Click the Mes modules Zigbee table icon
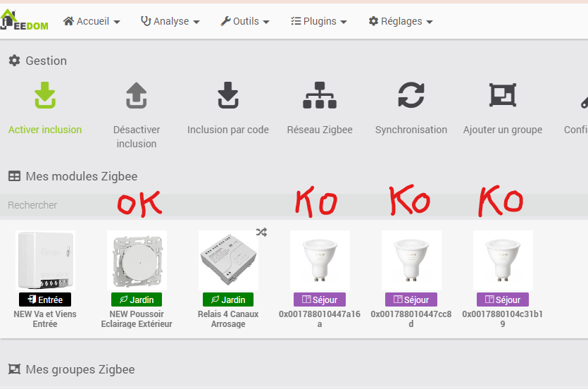588x389 pixels. 14,176
